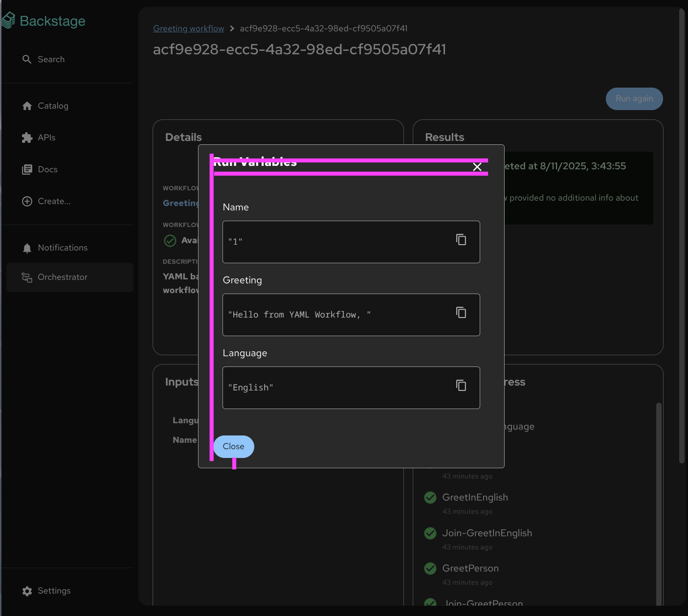Open the Create... page
The image size is (688, 616).
click(54, 201)
